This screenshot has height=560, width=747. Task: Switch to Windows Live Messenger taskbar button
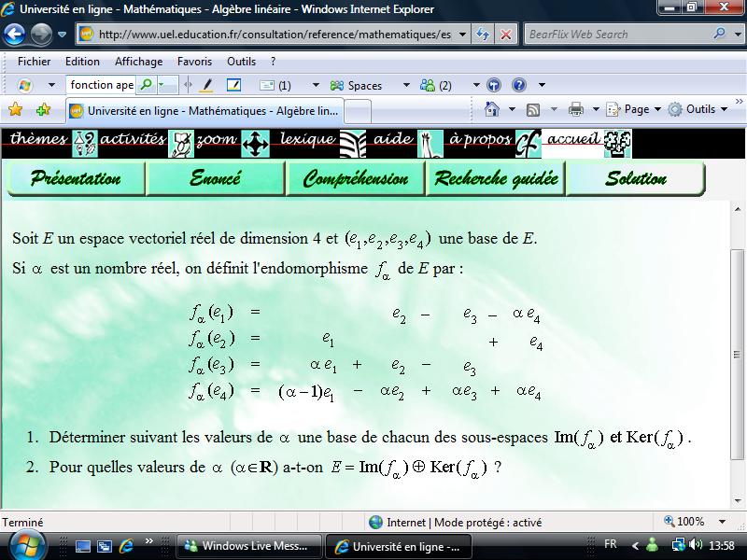[x=249, y=546]
